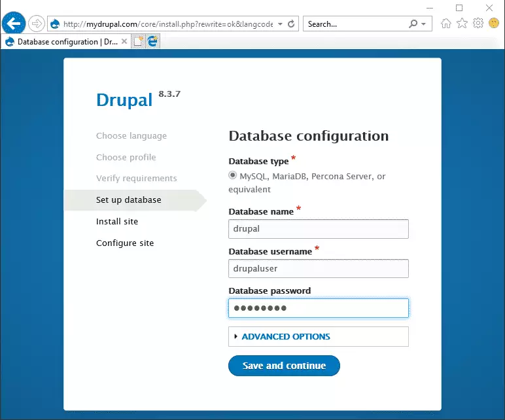Click the Install site step

point(117,222)
